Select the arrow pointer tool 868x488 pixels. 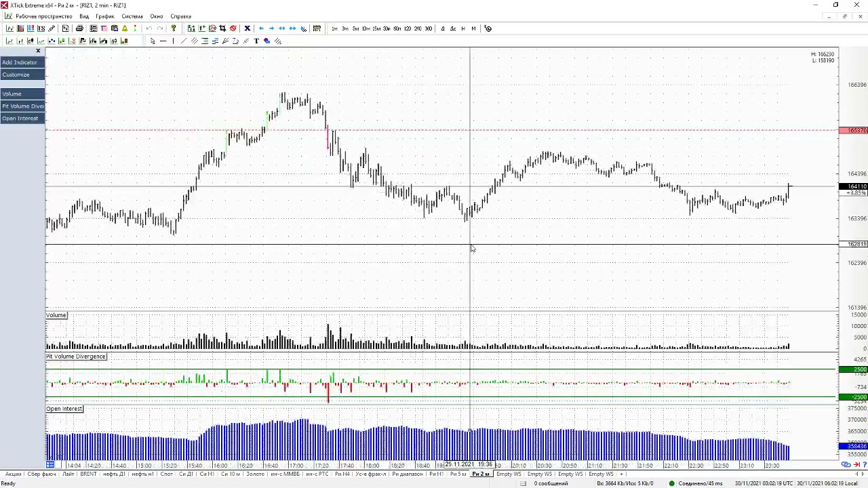tap(153, 41)
